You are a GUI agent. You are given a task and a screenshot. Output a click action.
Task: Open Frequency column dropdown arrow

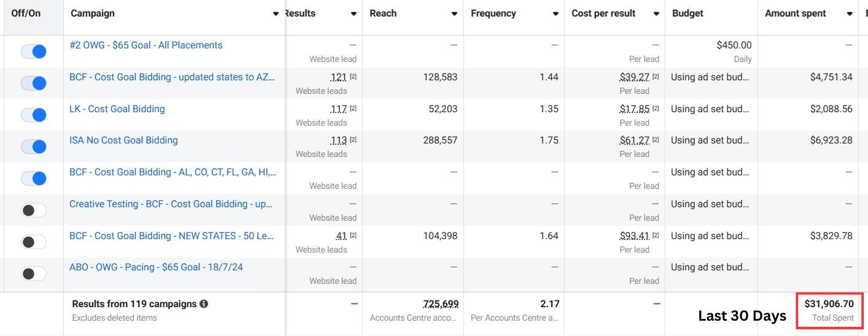pos(556,14)
